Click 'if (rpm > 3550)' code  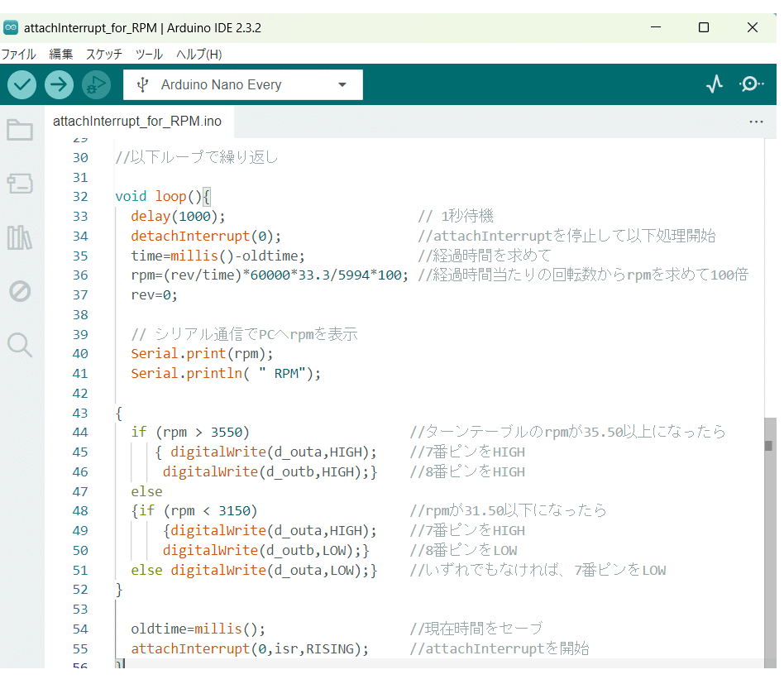click(190, 432)
